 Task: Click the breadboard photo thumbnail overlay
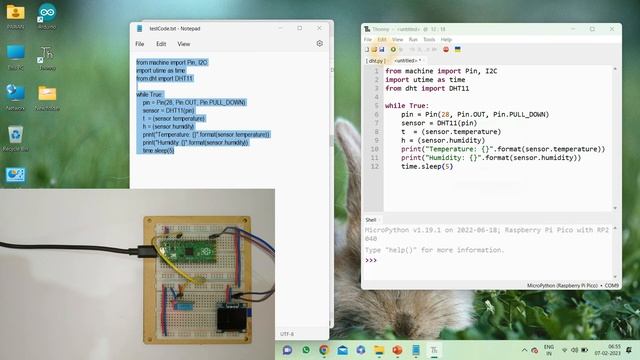[137, 274]
